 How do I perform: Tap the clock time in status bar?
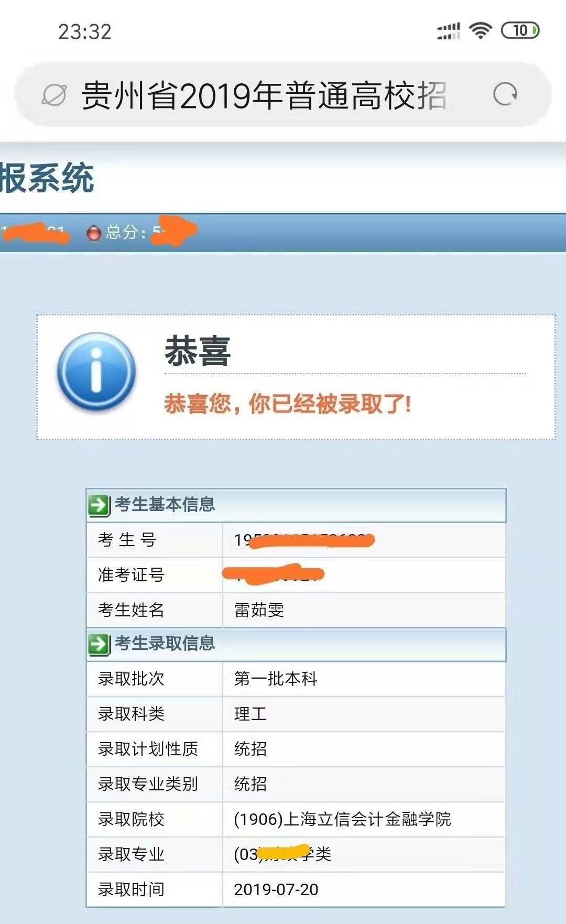[85, 32]
